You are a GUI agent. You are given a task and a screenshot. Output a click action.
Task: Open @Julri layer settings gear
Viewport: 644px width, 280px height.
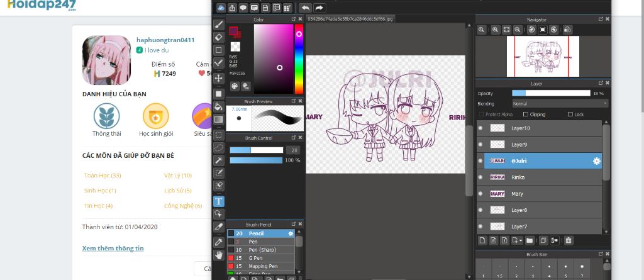596,161
